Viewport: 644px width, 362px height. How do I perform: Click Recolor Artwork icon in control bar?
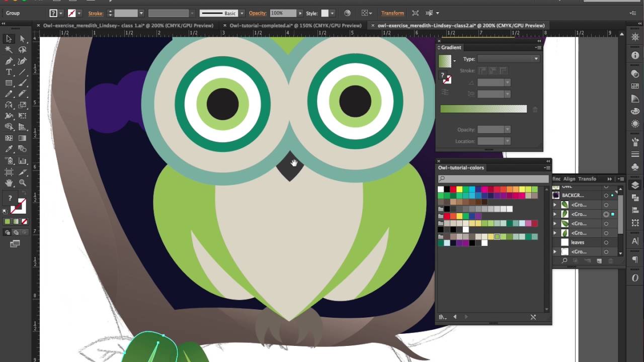[x=347, y=13]
